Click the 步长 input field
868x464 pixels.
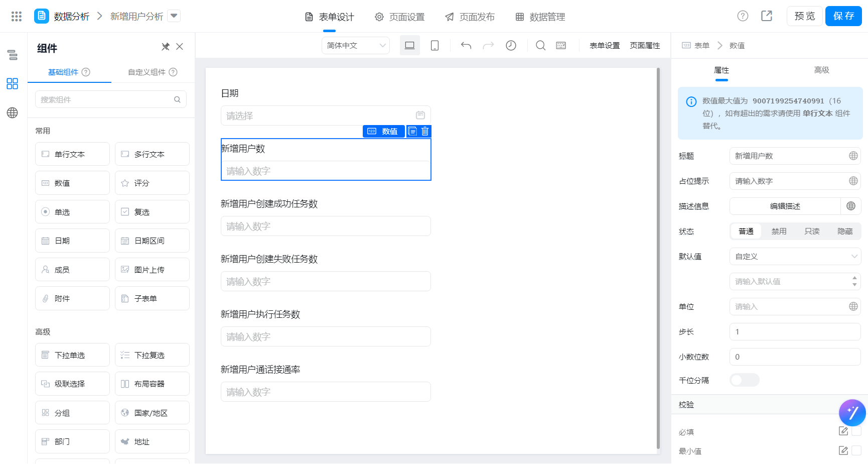[795, 331]
